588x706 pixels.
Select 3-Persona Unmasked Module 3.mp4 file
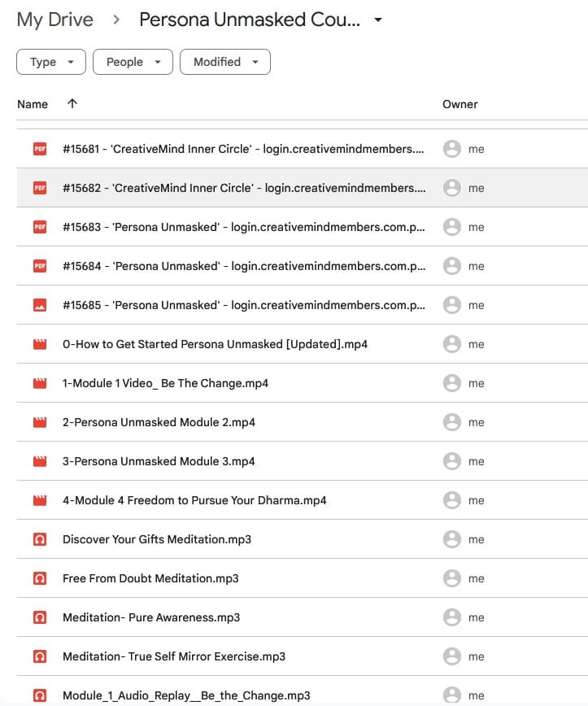159,461
